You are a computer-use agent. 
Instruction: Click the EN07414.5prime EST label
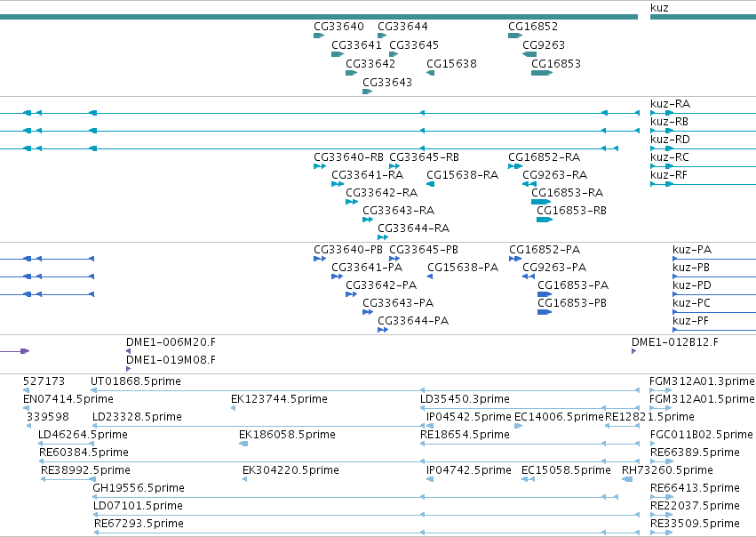[x=68, y=399]
